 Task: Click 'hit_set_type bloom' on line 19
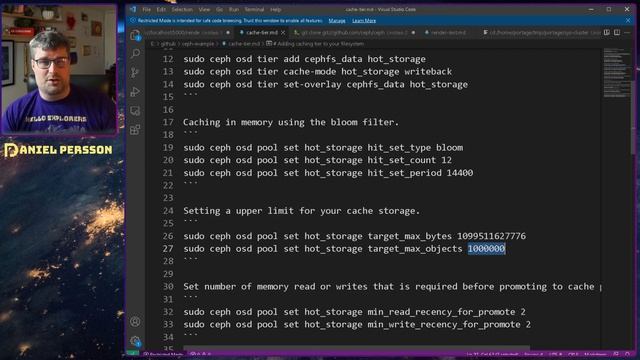click(x=415, y=147)
